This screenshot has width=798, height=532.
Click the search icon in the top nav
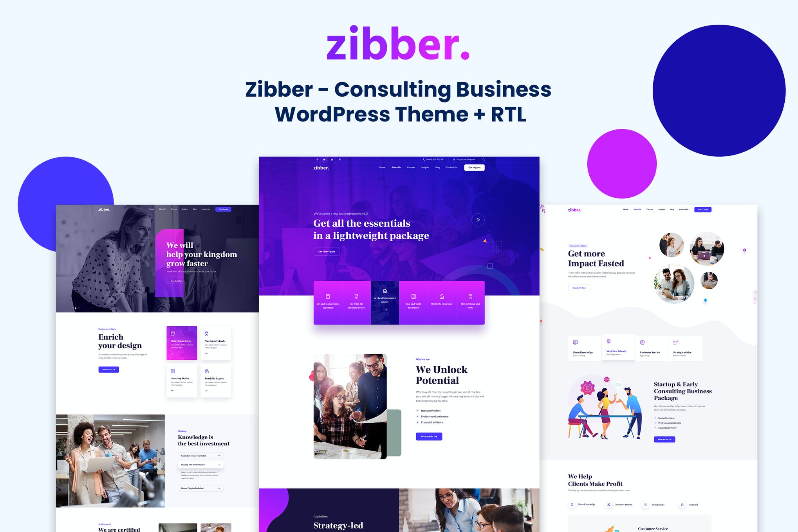pyautogui.click(x=483, y=159)
